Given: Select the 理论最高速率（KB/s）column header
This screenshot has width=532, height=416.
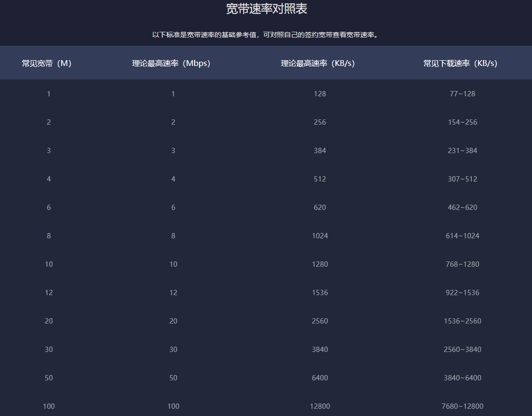Looking at the screenshot, I should pos(318,64).
